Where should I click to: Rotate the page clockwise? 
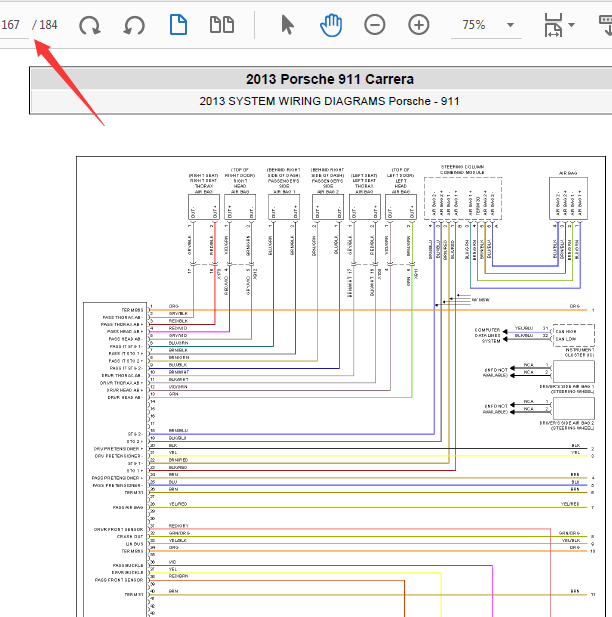pyautogui.click(x=90, y=25)
